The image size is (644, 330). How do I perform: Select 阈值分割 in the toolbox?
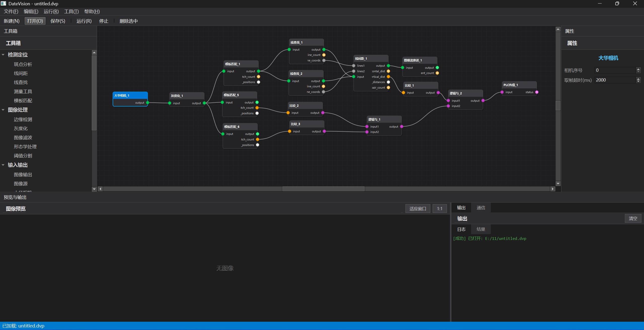[x=23, y=156]
